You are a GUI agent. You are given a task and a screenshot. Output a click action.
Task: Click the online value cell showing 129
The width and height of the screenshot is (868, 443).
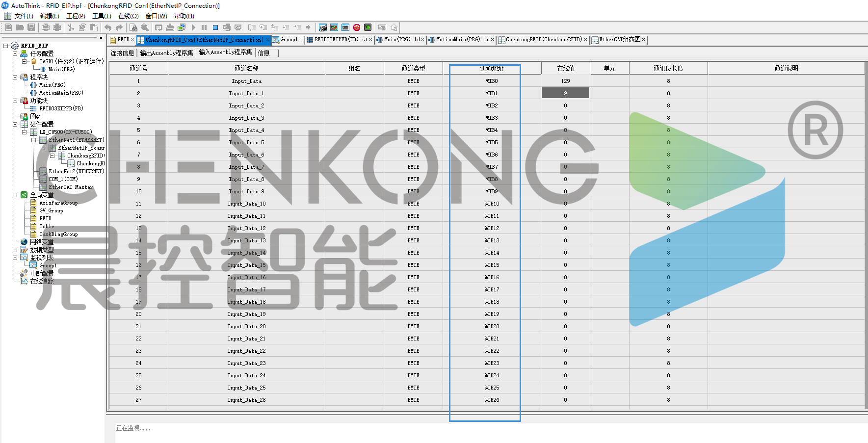(x=566, y=81)
